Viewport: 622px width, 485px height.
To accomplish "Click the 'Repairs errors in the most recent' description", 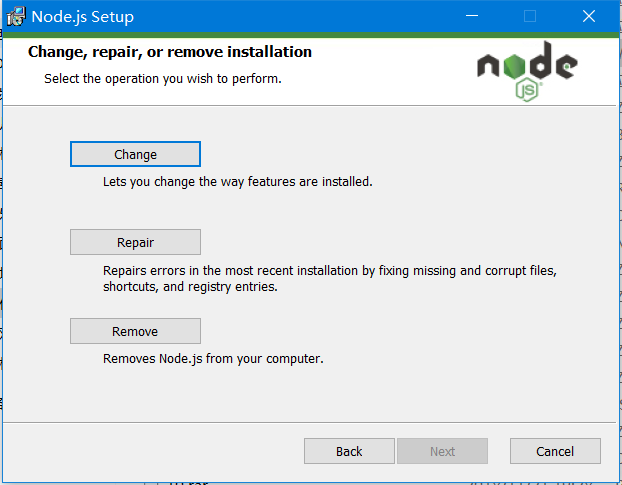I will [330, 278].
